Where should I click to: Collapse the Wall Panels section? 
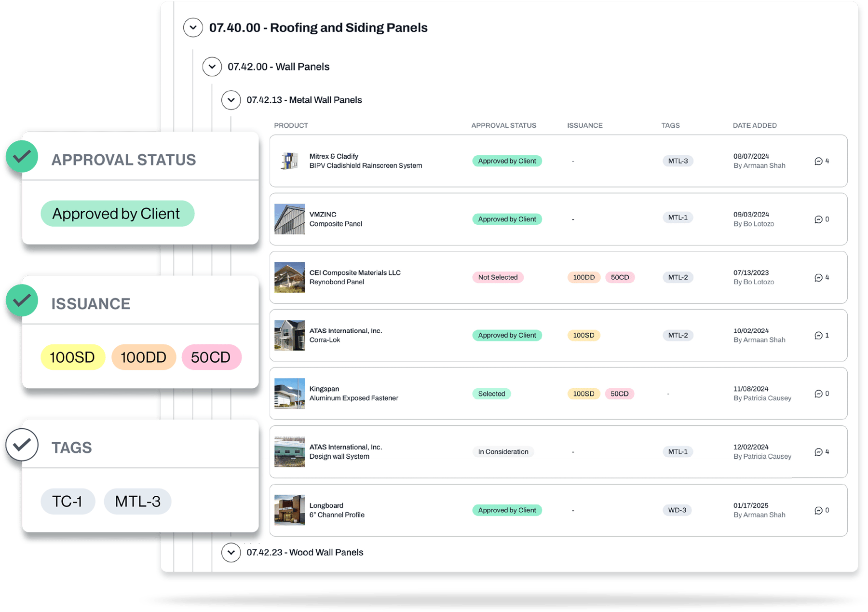212,67
